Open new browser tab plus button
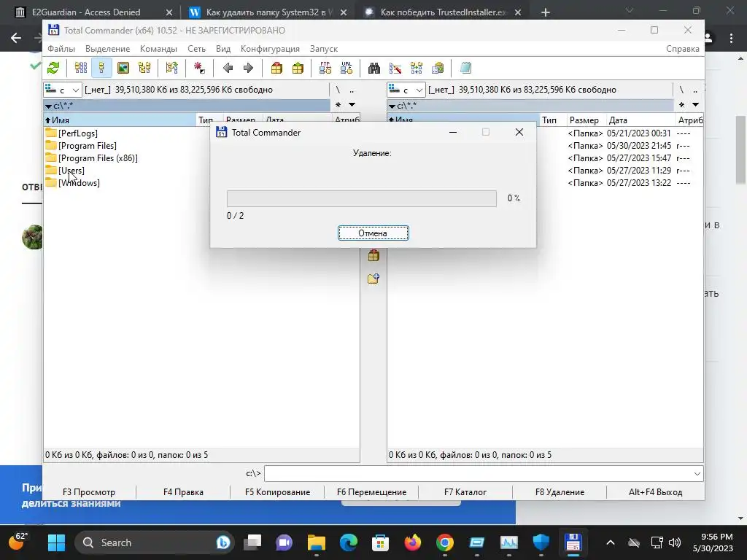The height and width of the screenshot is (560, 747). (x=546, y=12)
